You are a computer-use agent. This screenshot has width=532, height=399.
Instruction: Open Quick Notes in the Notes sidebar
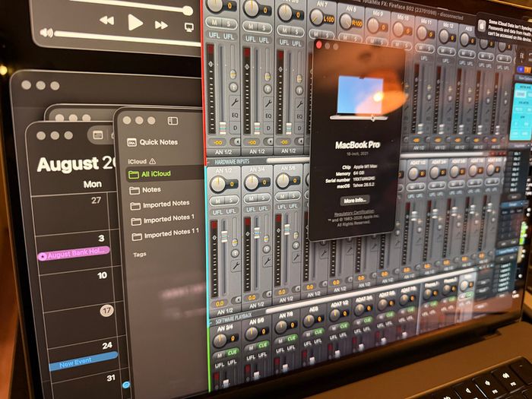click(x=152, y=142)
